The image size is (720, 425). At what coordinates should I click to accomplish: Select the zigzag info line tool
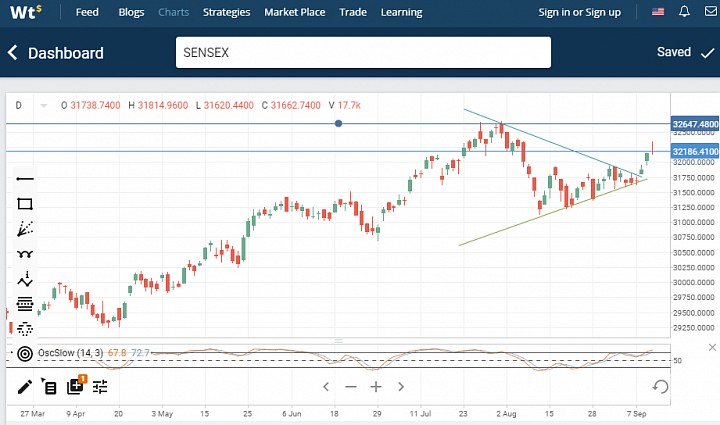(25, 279)
